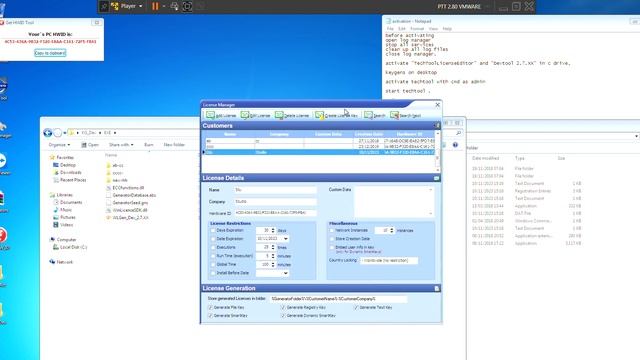Adjust the Network Instances spinner
The width and height of the screenshot is (640, 360).
click(x=392, y=230)
